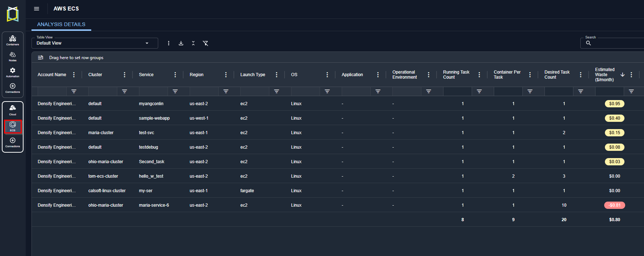Click the test-svc service cell

147,133
